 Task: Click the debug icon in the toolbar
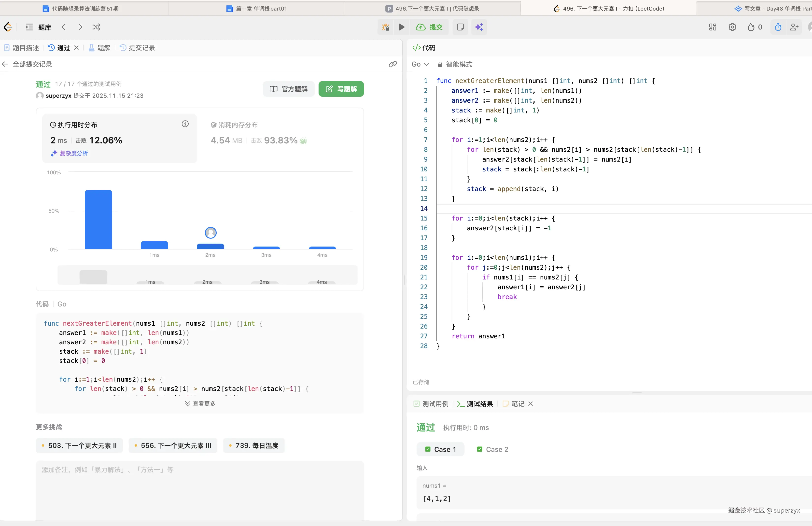pos(386,27)
